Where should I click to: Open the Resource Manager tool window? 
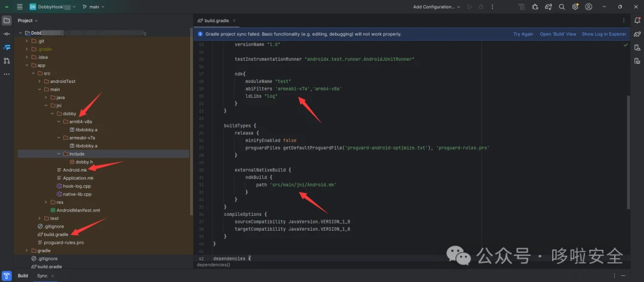click(x=7, y=47)
